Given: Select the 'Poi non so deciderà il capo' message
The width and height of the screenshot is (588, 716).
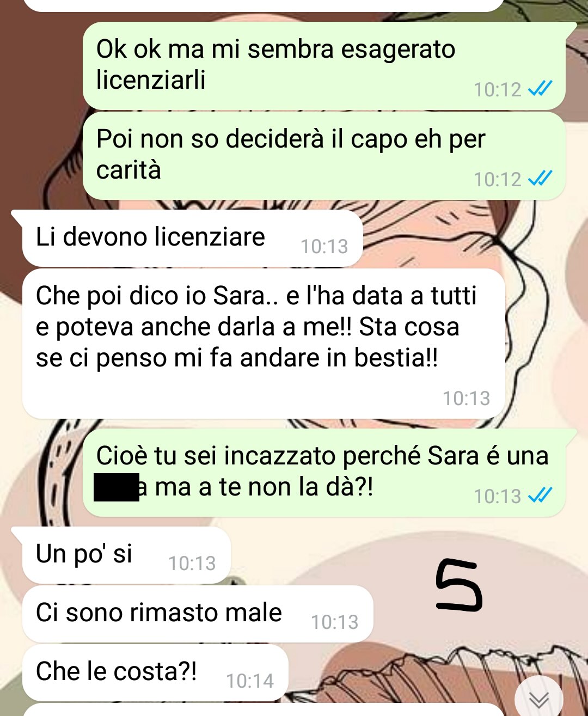Looking at the screenshot, I should [324, 156].
